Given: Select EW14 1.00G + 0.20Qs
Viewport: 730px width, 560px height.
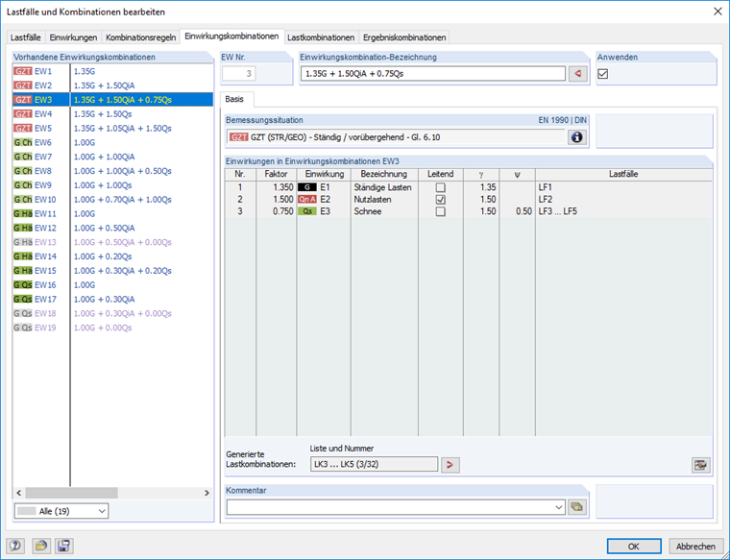Looking at the screenshot, I should tap(112, 256).
